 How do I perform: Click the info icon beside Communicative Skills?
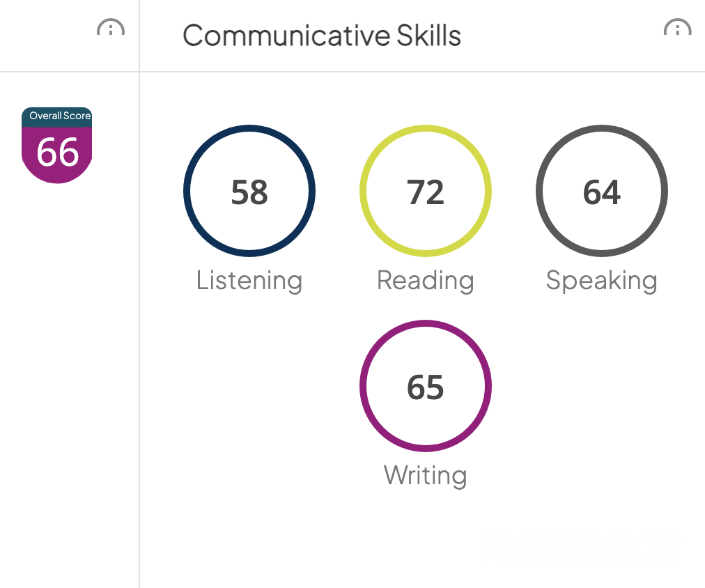point(677,29)
